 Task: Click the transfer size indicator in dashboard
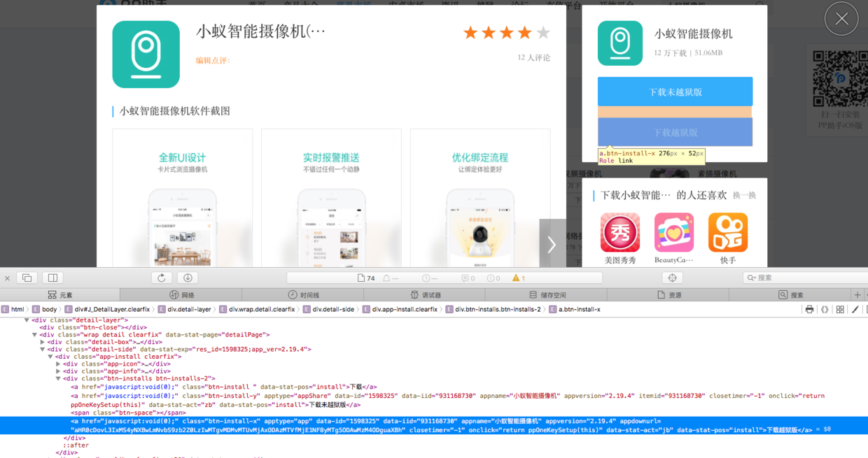391,278
